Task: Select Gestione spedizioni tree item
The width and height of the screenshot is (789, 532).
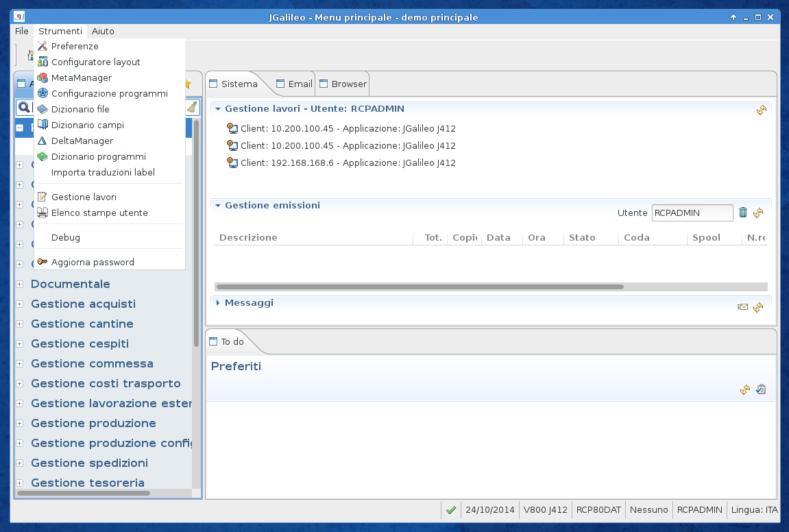Action: [90, 463]
